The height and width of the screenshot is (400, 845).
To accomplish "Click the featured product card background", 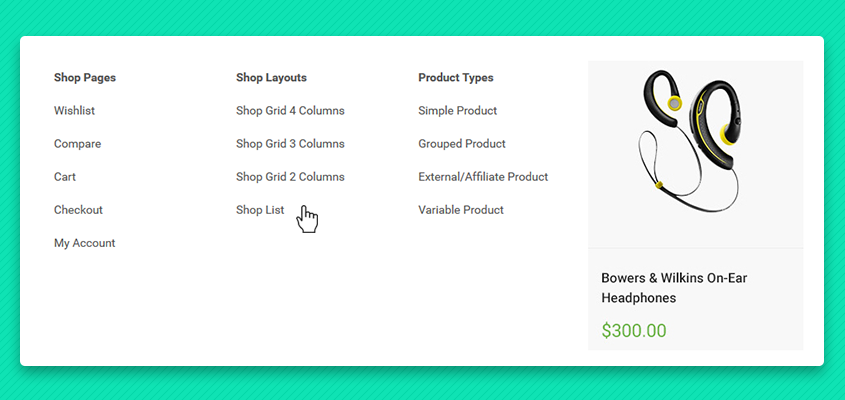I will 696,205.
